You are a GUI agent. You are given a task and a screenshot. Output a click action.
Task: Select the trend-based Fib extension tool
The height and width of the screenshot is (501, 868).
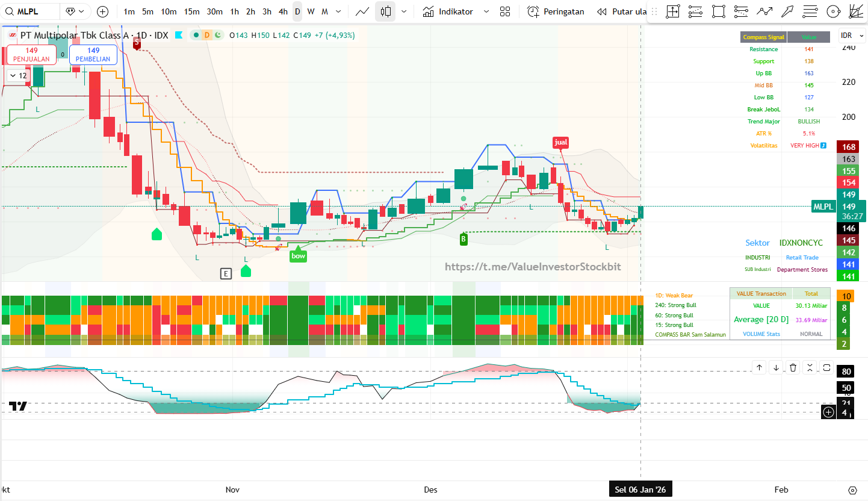coord(742,11)
